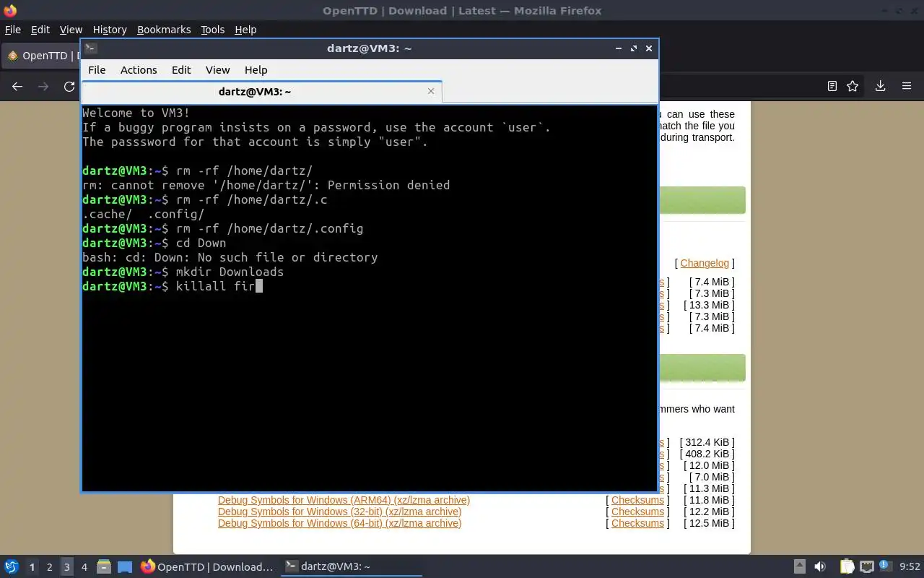Open the volume control tray icon

tap(820, 566)
